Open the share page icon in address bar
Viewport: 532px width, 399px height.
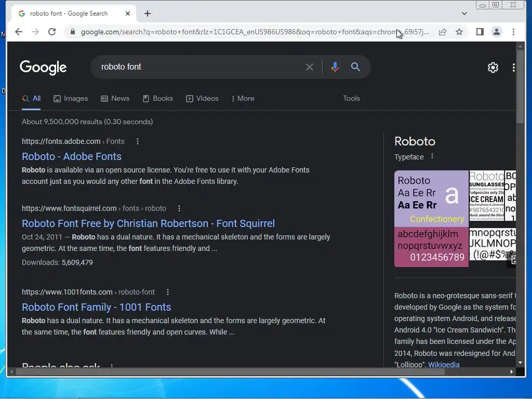443,32
